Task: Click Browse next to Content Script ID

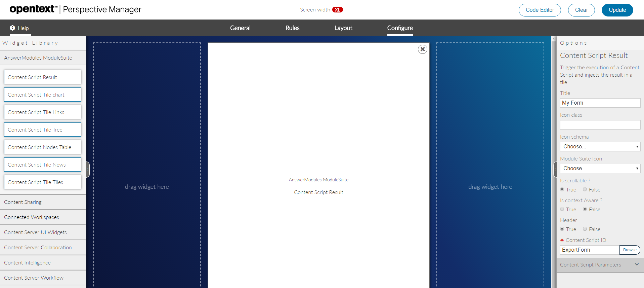Action: [630, 250]
